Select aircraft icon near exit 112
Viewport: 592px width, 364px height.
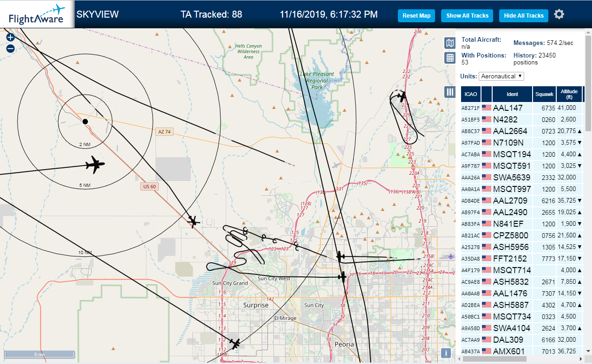point(235,344)
